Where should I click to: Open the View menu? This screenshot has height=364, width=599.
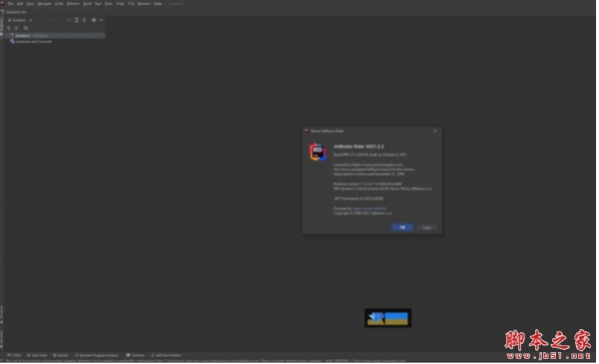tap(30, 3)
